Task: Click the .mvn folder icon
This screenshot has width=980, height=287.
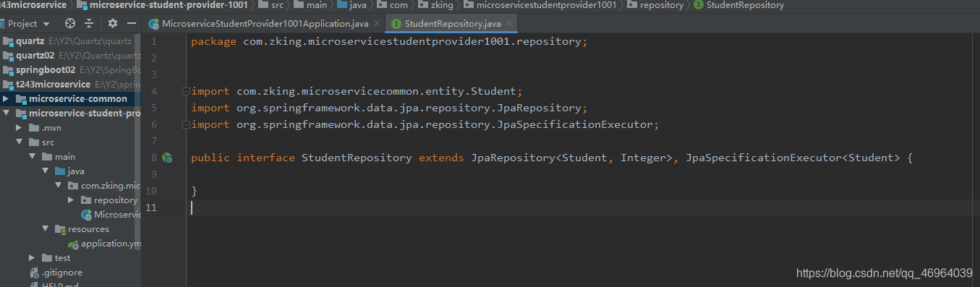Action: 34,128
